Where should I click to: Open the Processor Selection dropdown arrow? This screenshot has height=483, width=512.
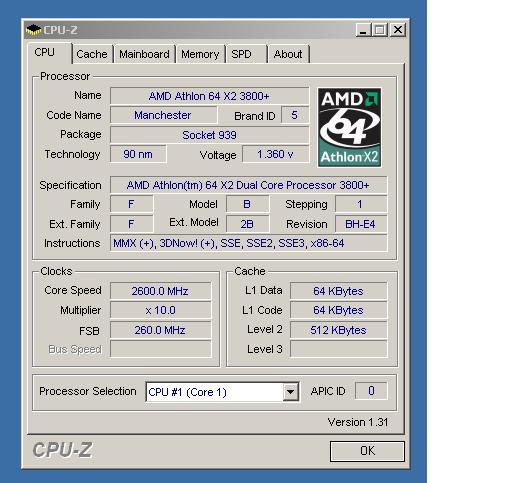tap(291, 392)
